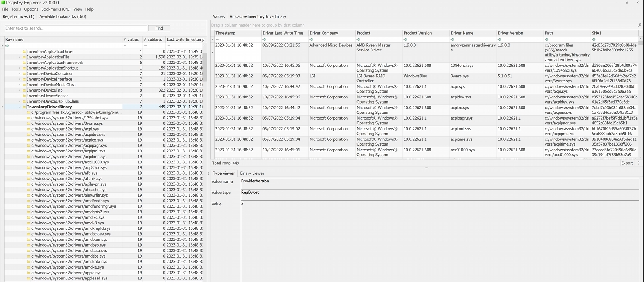644x282 pixels.
Task: Click the Product column filter icon
Action: pyautogui.click(x=358, y=39)
